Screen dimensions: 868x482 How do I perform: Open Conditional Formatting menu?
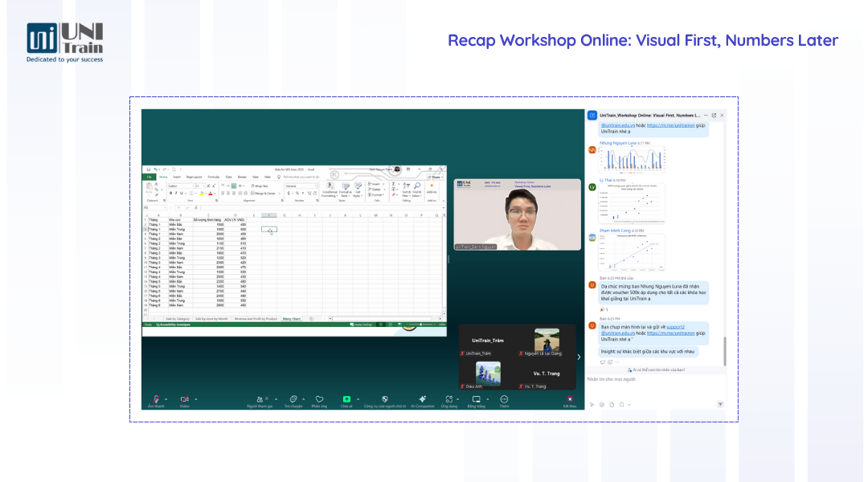point(330,190)
